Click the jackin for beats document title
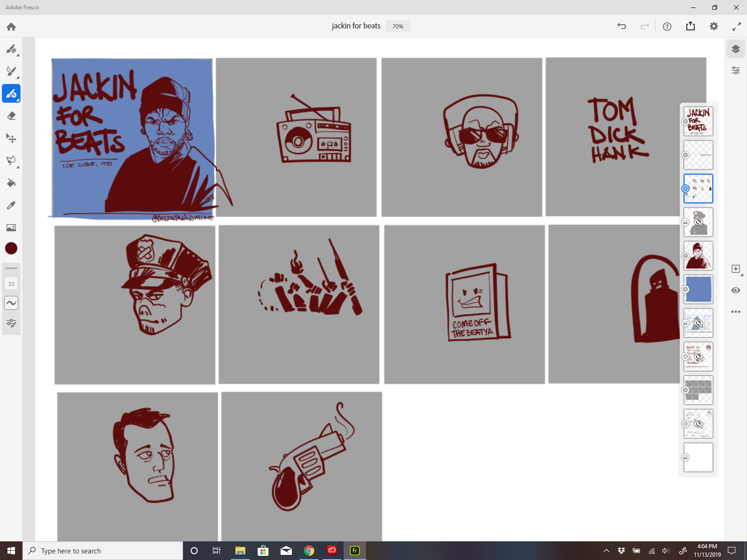 (356, 26)
